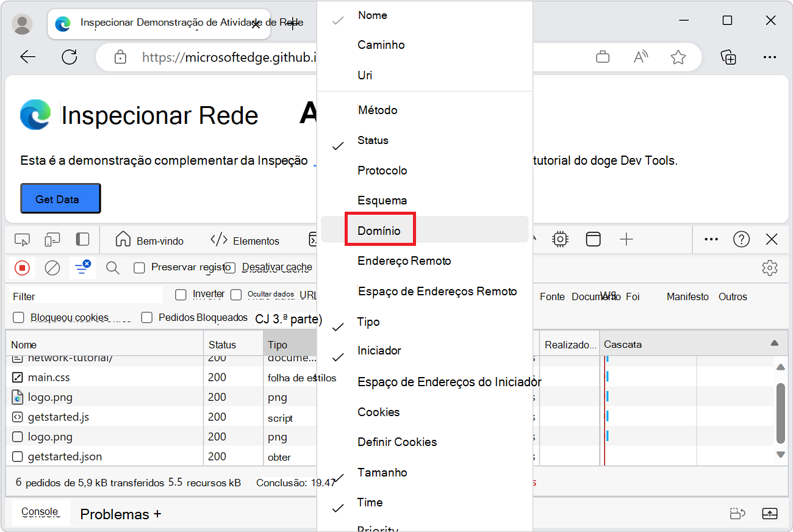Open the Collections icon
The width and height of the screenshot is (793, 532).
[728, 57]
